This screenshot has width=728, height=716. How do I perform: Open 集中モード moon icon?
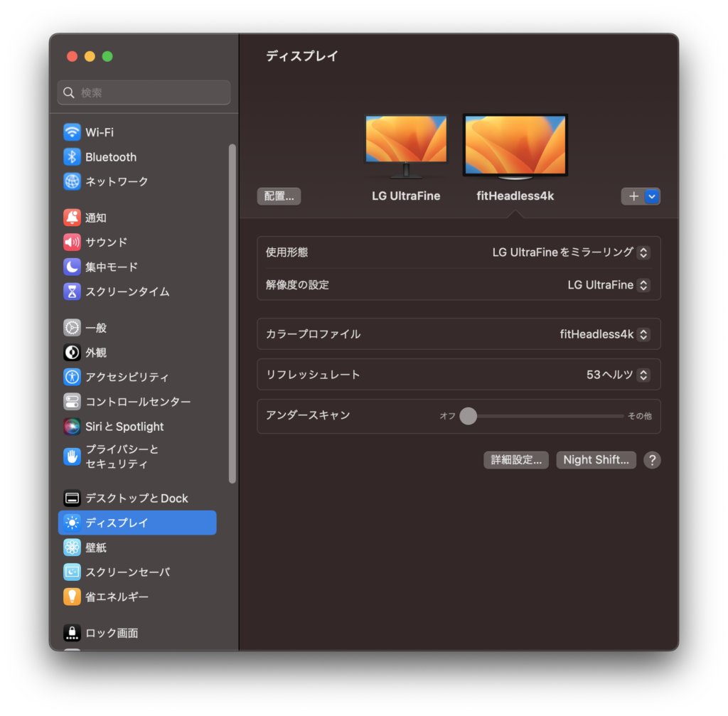click(72, 267)
